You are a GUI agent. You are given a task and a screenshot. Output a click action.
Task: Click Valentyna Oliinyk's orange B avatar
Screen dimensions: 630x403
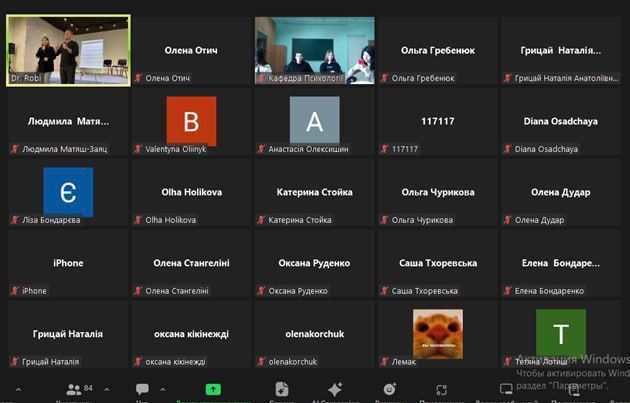pyautogui.click(x=190, y=121)
